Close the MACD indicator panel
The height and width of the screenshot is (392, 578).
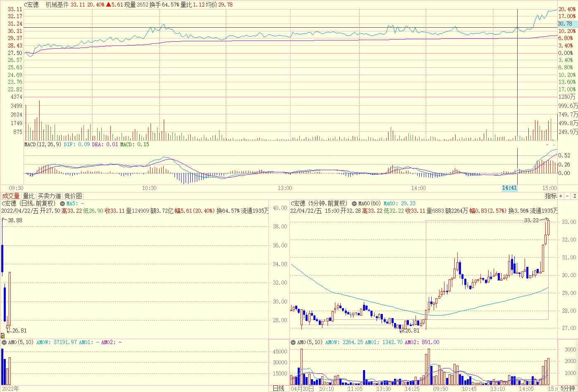[554, 145]
